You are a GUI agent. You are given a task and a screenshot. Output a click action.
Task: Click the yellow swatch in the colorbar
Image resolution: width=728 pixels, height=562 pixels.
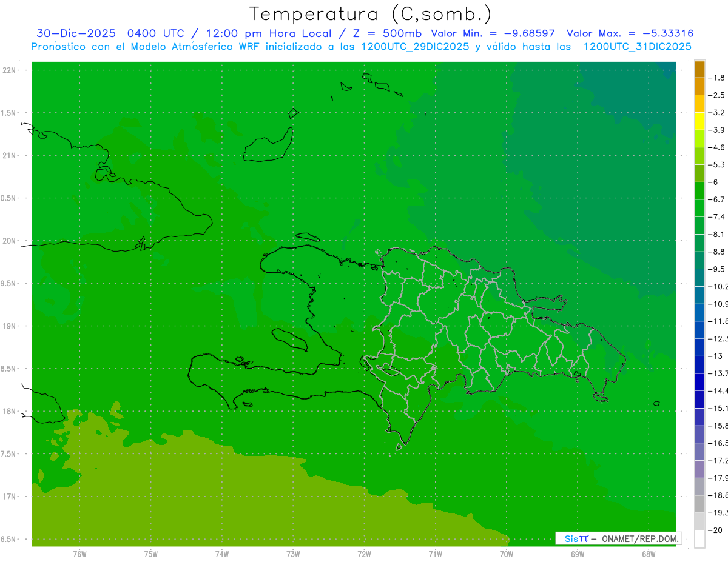tap(699, 121)
